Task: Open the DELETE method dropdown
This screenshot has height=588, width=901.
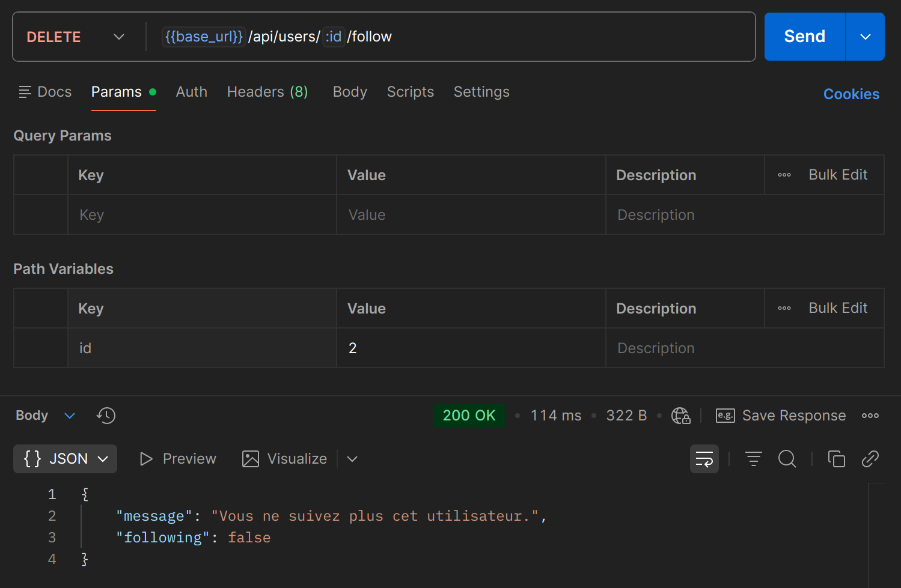Action: point(76,37)
